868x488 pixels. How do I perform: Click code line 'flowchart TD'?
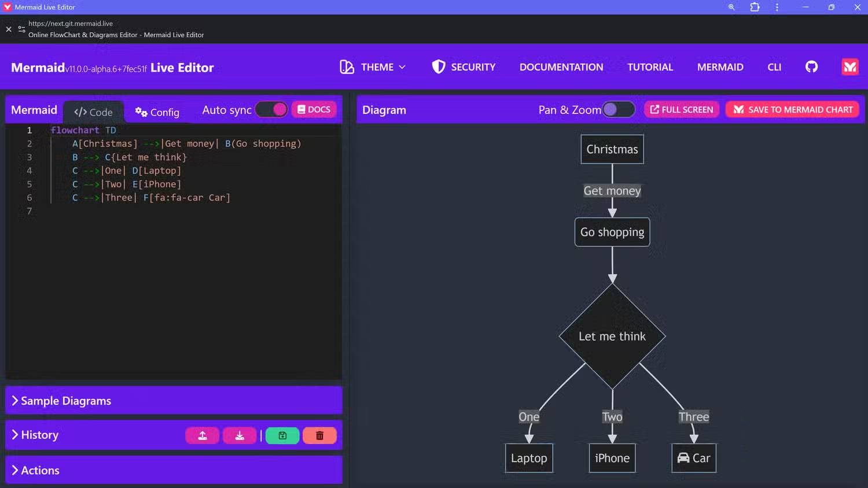(83, 130)
